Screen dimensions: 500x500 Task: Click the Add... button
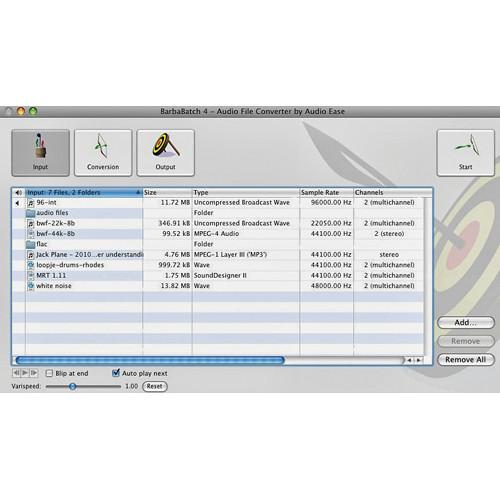pyautogui.click(x=466, y=322)
